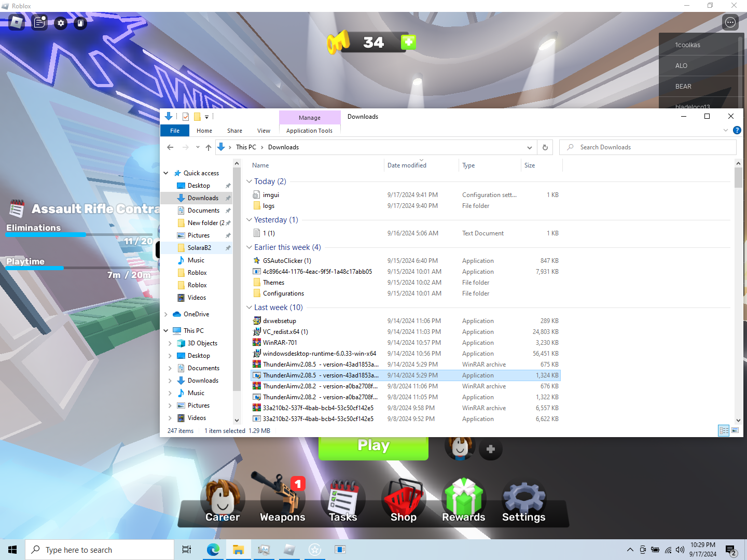Click the Manage contextual tab
This screenshot has width=747, height=560.
[310, 118]
